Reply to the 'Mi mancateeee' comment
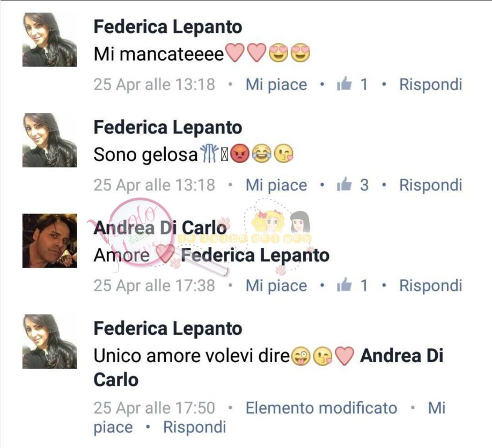492x448 pixels. (430, 85)
